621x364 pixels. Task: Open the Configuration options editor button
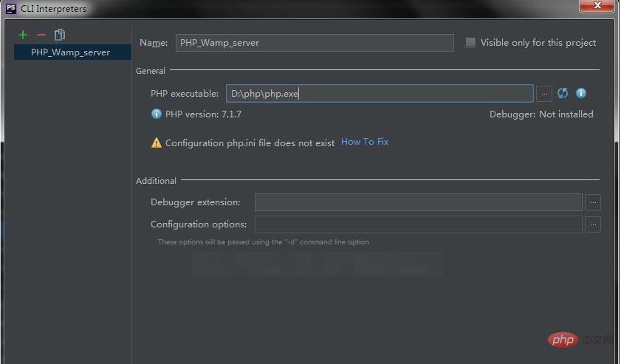click(592, 224)
